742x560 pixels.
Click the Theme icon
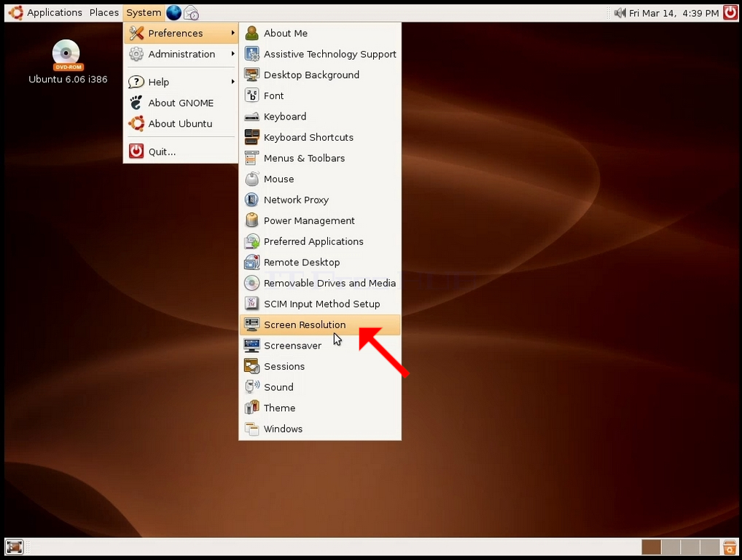(x=251, y=408)
